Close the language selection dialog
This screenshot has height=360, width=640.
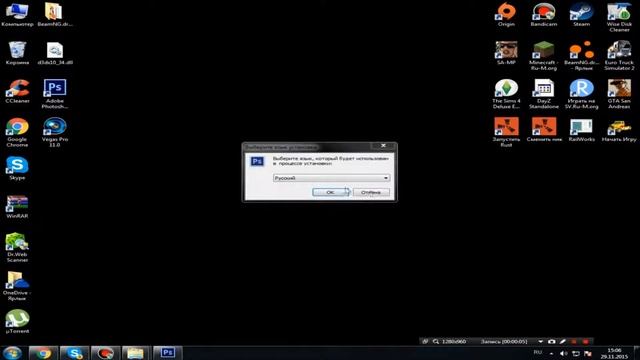[x=383, y=146]
